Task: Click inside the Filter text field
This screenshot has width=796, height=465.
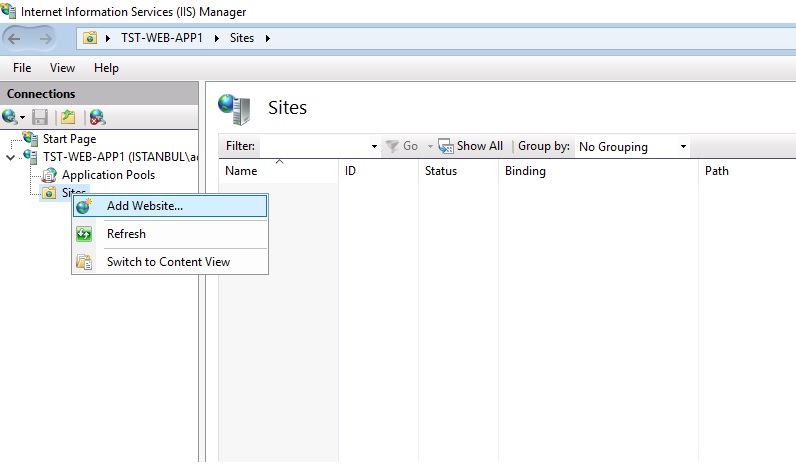Action: pyautogui.click(x=314, y=146)
